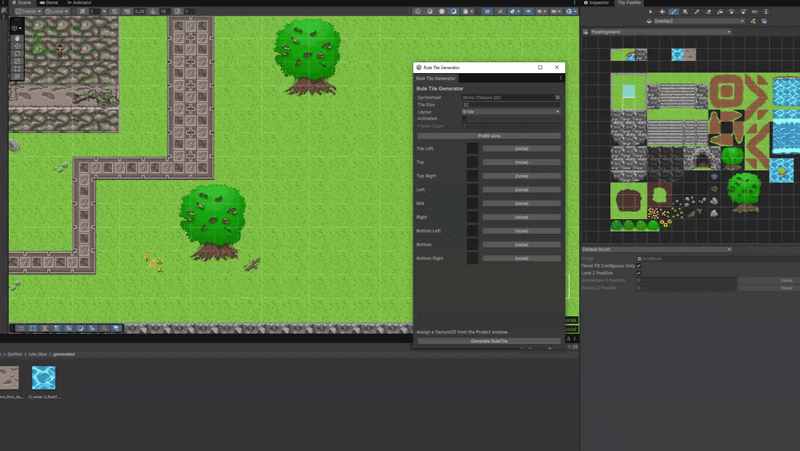Image resolution: width=800 pixels, height=451 pixels.
Task: Toggle the Animated checkbox
Action: pos(464,119)
